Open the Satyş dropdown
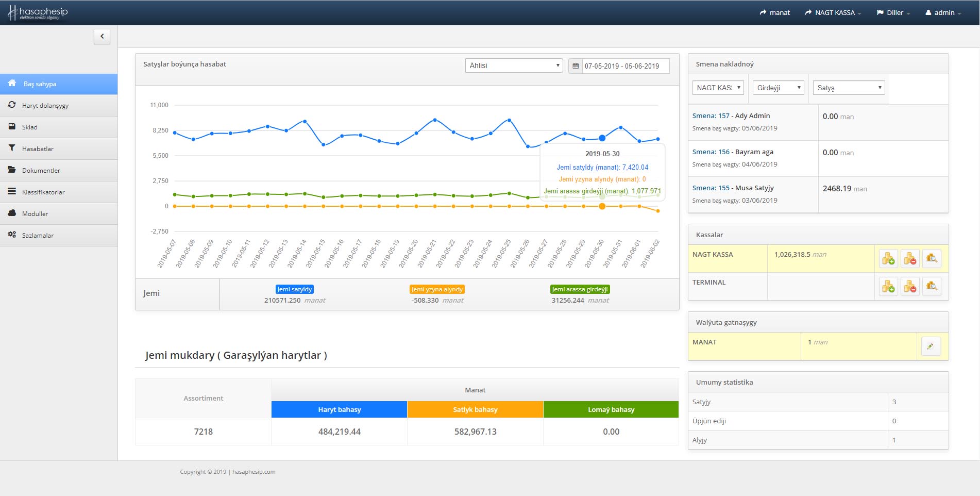 click(849, 88)
